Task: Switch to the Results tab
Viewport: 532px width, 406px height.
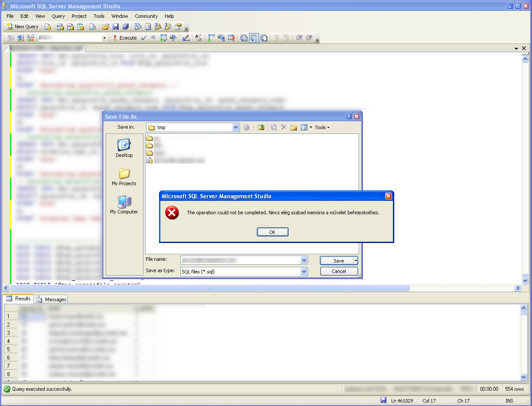Action: (x=18, y=299)
